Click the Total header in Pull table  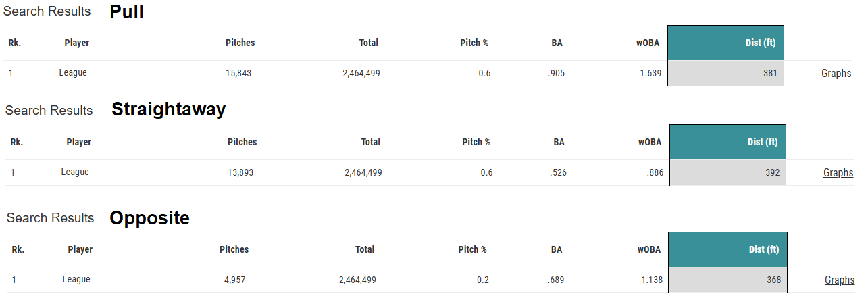point(368,43)
